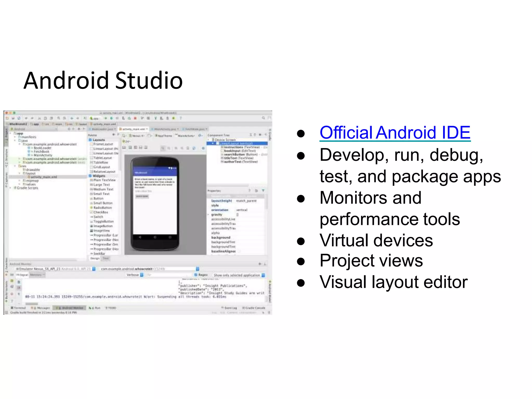Click the phone preview in design editor
The width and height of the screenshot is (532, 399).
155,204
